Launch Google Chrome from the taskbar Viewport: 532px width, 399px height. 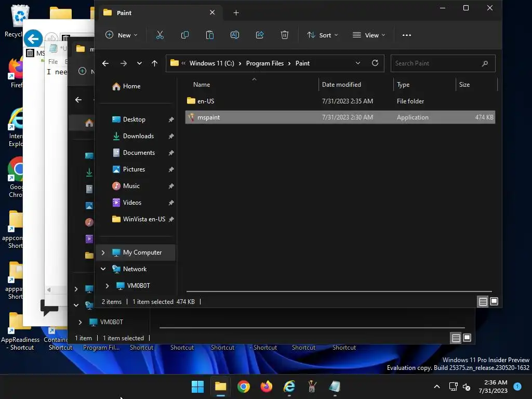coord(243,387)
